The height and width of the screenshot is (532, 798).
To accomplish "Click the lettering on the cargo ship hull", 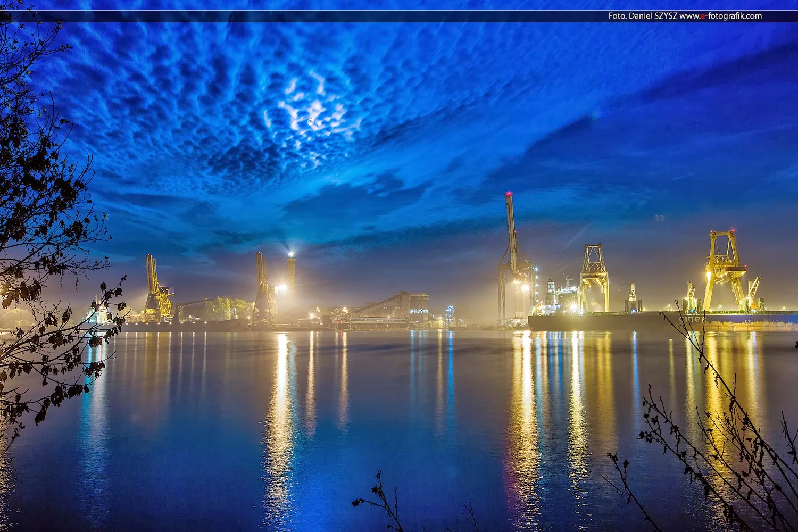I will click(692, 319).
